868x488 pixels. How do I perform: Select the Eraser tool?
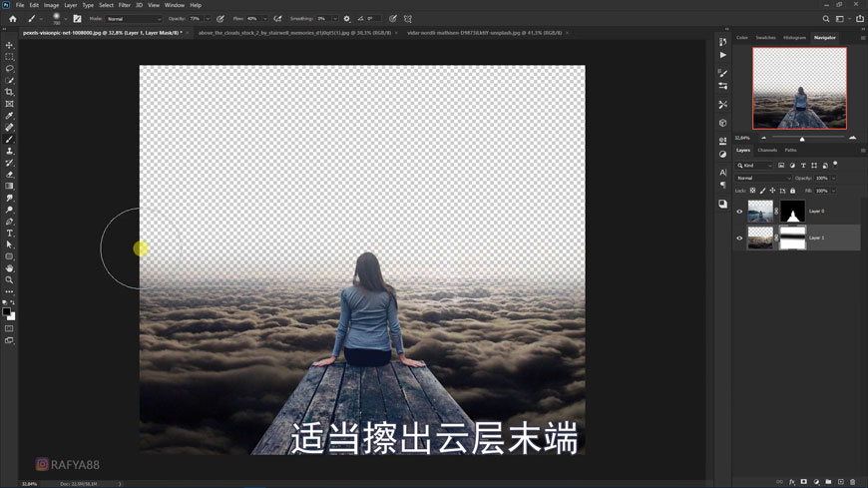[9, 175]
